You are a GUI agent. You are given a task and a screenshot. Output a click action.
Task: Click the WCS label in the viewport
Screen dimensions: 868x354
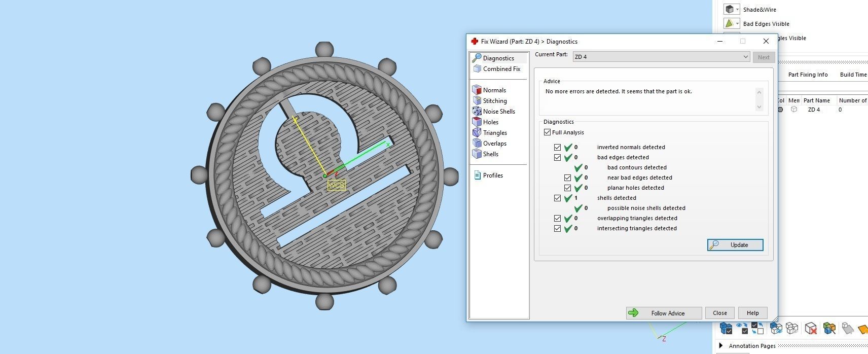pyautogui.click(x=336, y=186)
